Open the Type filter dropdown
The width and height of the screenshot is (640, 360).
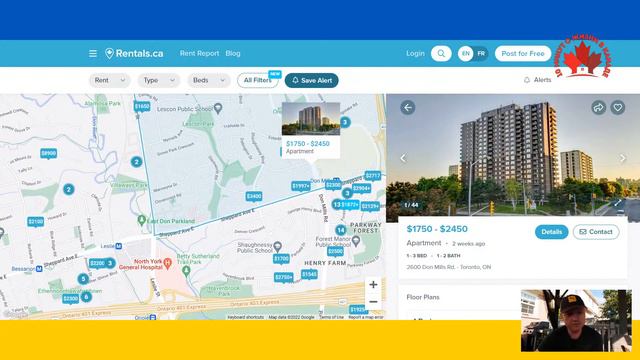point(159,80)
